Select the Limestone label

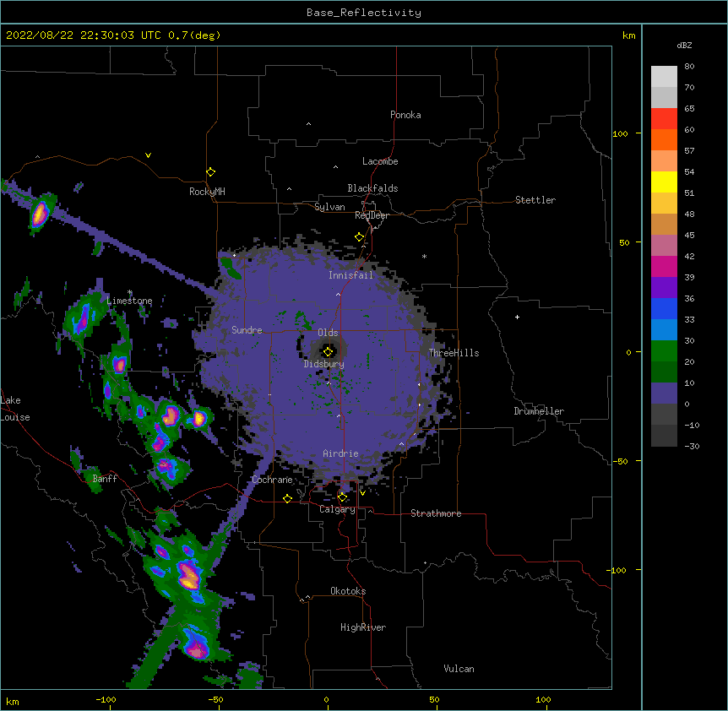[x=129, y=301]
